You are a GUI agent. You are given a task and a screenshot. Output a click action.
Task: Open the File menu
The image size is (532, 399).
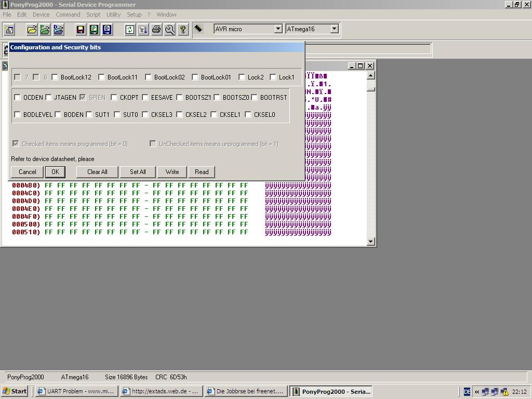(x=7, y=15)
